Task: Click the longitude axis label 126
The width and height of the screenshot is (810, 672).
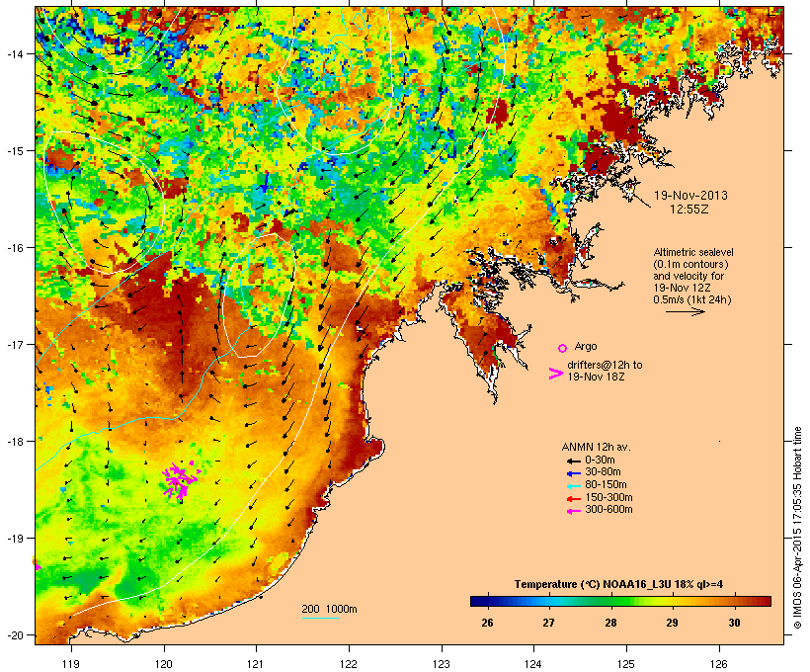Action: (719, 664)
